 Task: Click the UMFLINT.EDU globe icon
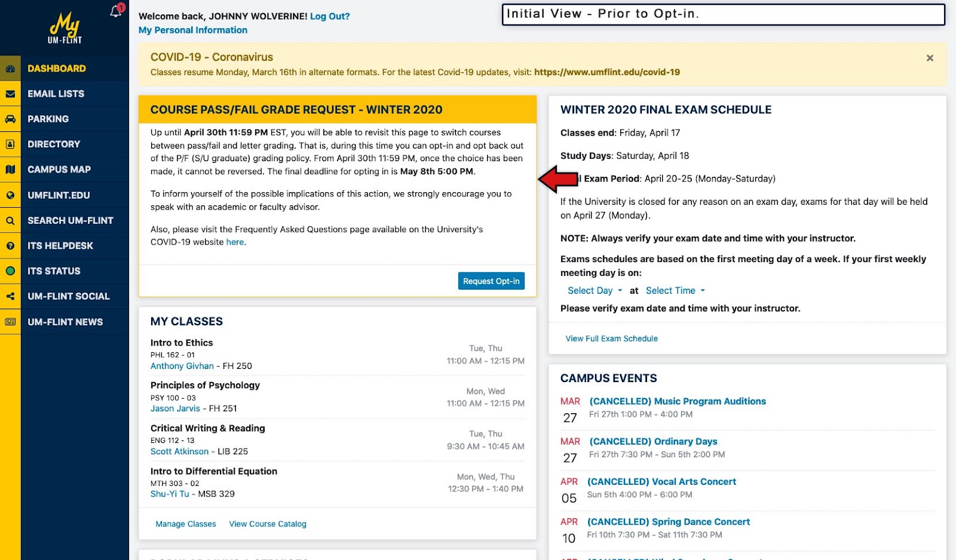pyautogui.click(x=10, y=195)
